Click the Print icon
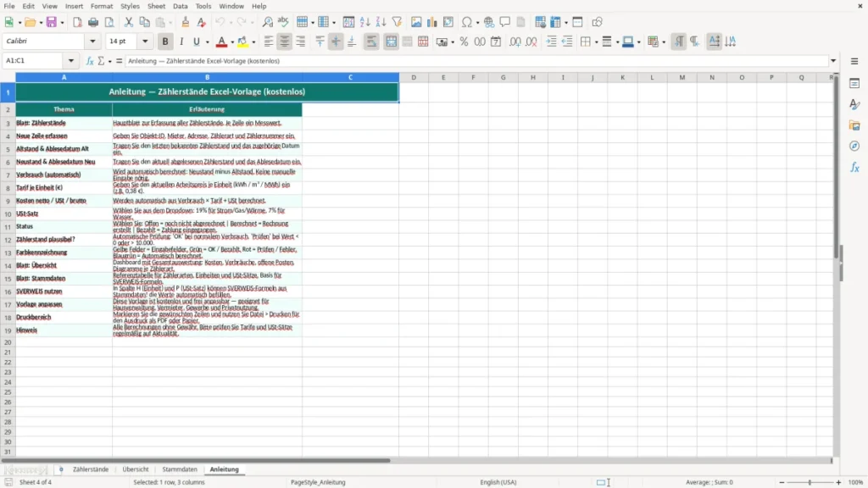Image resolution: width=868 pixels, height=488 pixels. click(x=93, y=22)
